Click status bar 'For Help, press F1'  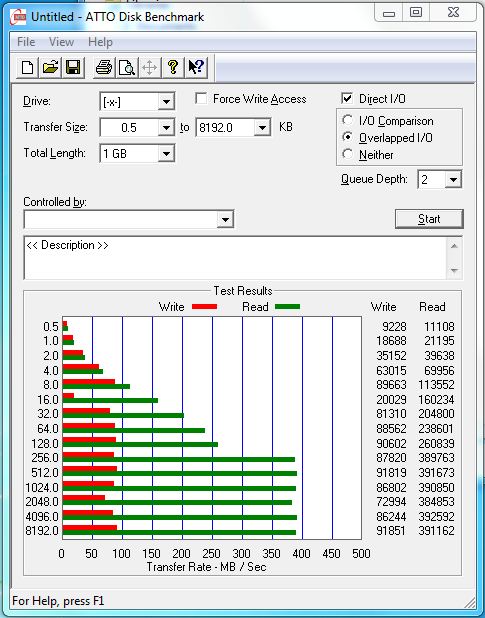click(58, 601)
